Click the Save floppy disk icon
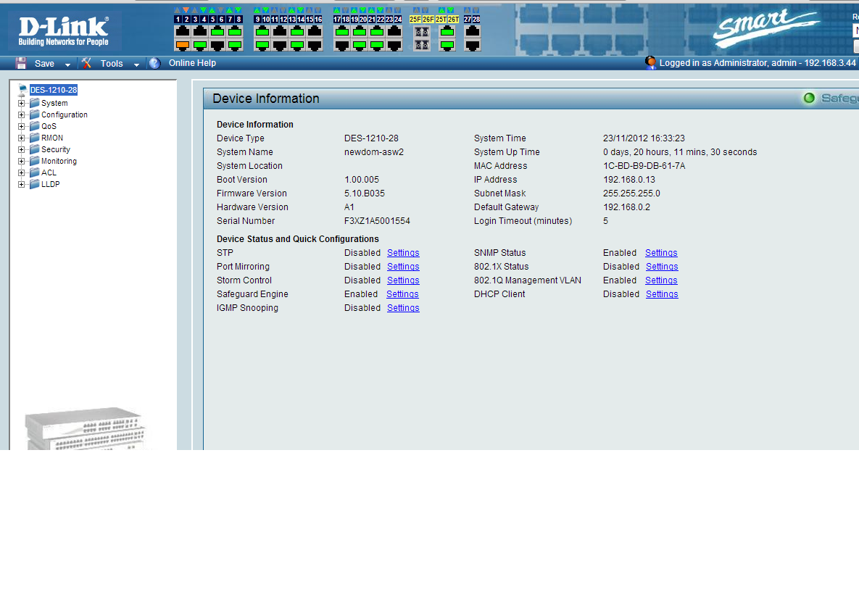 coord(21,64)
